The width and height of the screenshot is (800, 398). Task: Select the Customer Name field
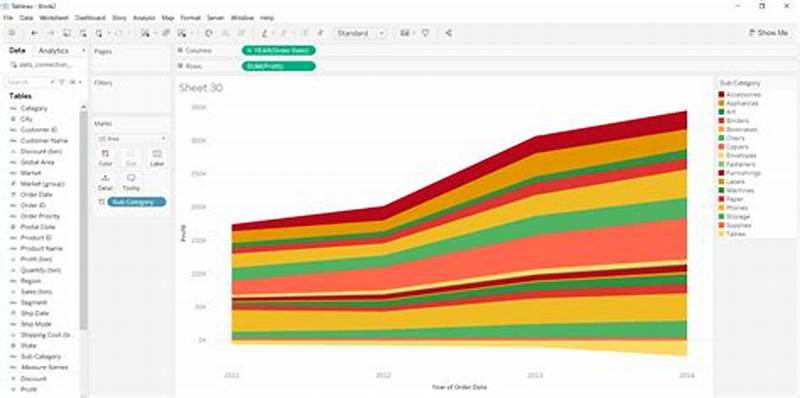click(44, 140)
